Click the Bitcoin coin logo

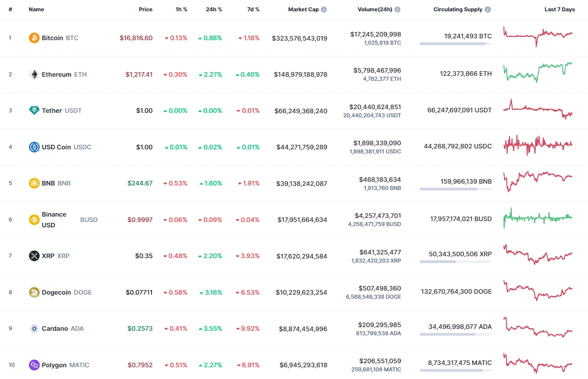pos(33,38)
